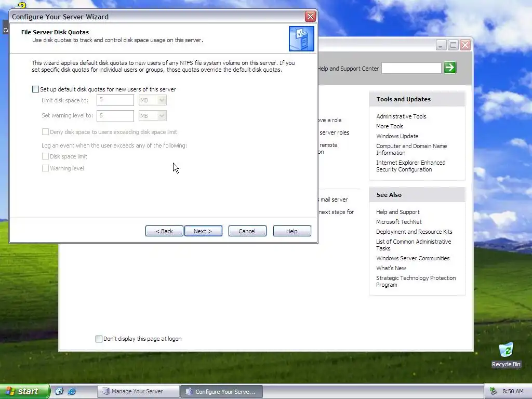532x399 pixels.
Task: Open List of Common Administrative Tasks link
Action: click(413, 245)
